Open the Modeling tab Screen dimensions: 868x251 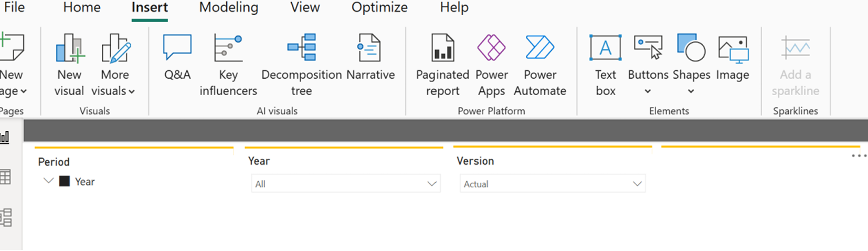[229, 7]
